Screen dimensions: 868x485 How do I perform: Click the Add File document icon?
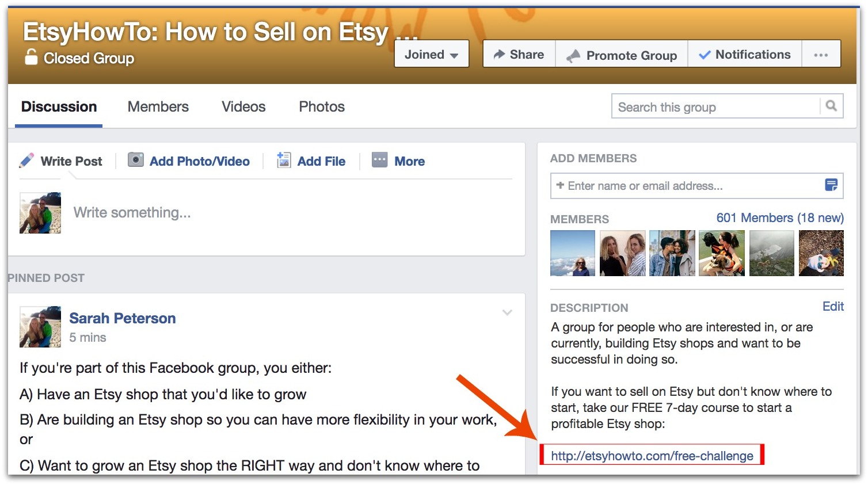click(x=284, y=160)
